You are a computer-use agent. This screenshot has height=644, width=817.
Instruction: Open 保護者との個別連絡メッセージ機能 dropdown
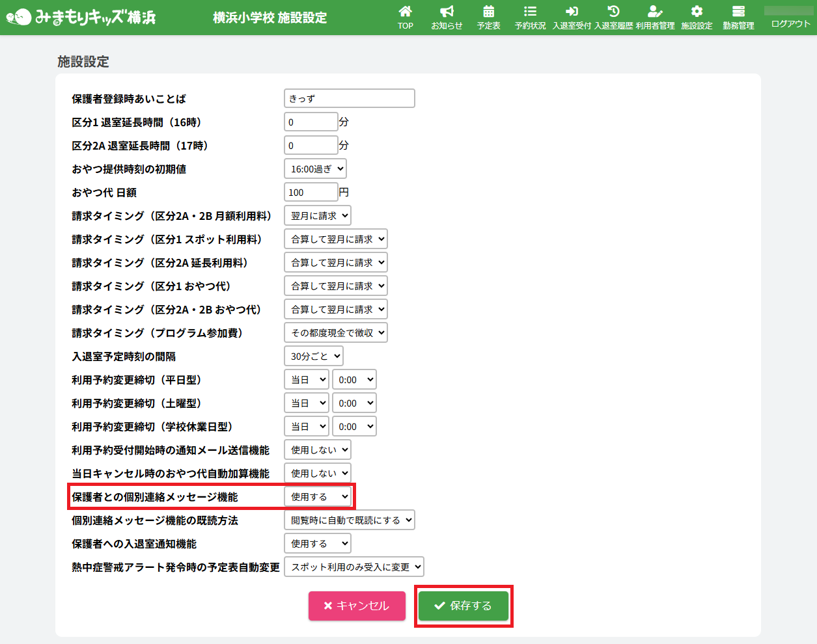[x=318, y=497]
